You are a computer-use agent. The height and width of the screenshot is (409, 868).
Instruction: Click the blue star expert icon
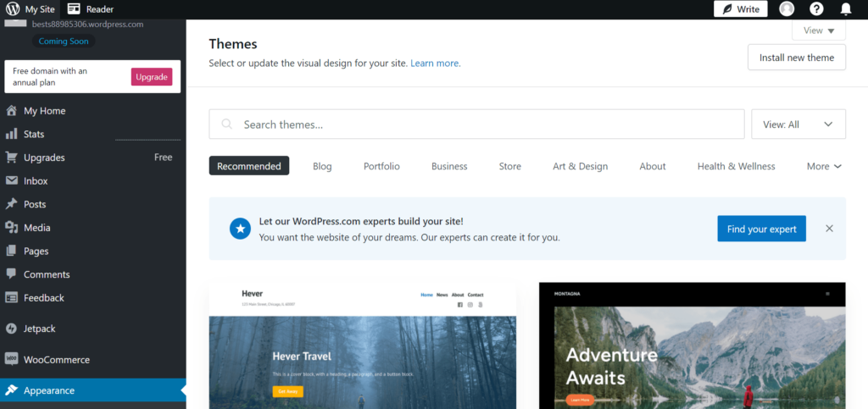click(x=240, y=229)
